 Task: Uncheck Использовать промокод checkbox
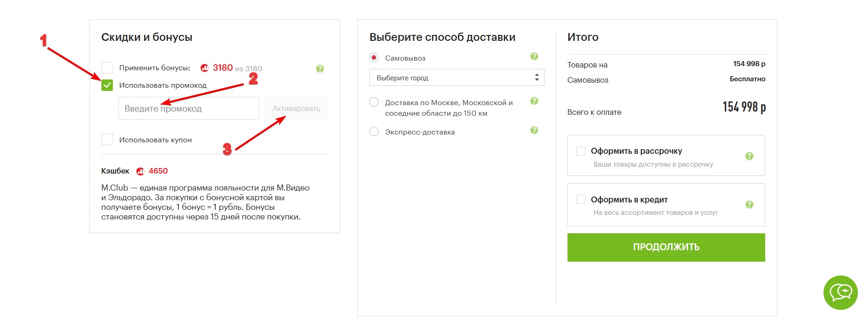pyautogui.click(x=107, y=85)
